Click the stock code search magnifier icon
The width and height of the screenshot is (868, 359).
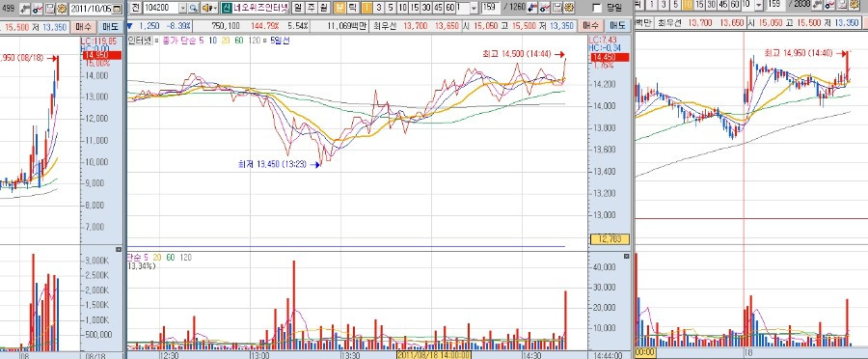tap(193, 9)
